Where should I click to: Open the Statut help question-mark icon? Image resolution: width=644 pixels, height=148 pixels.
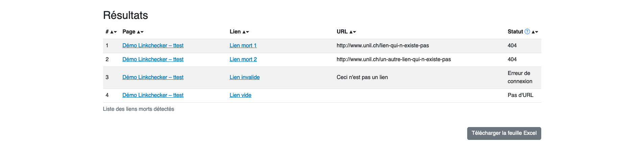[x=527, y=31]
